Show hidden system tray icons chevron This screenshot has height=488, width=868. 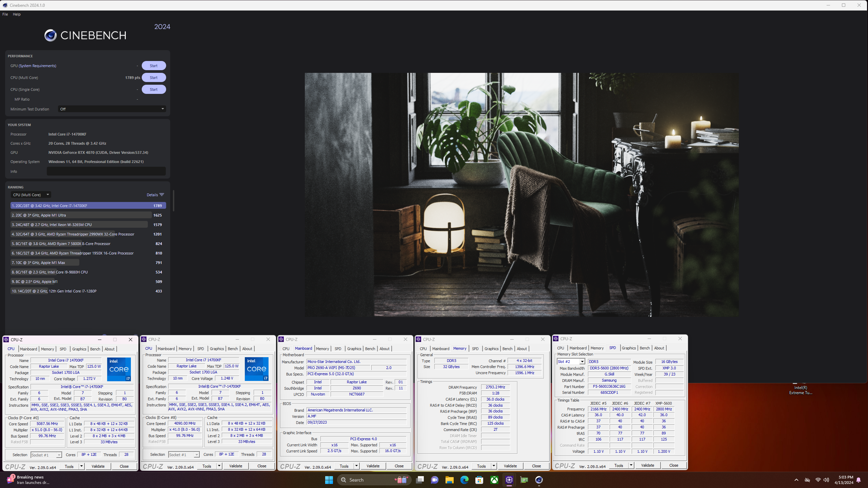click(x=796, y=480)
